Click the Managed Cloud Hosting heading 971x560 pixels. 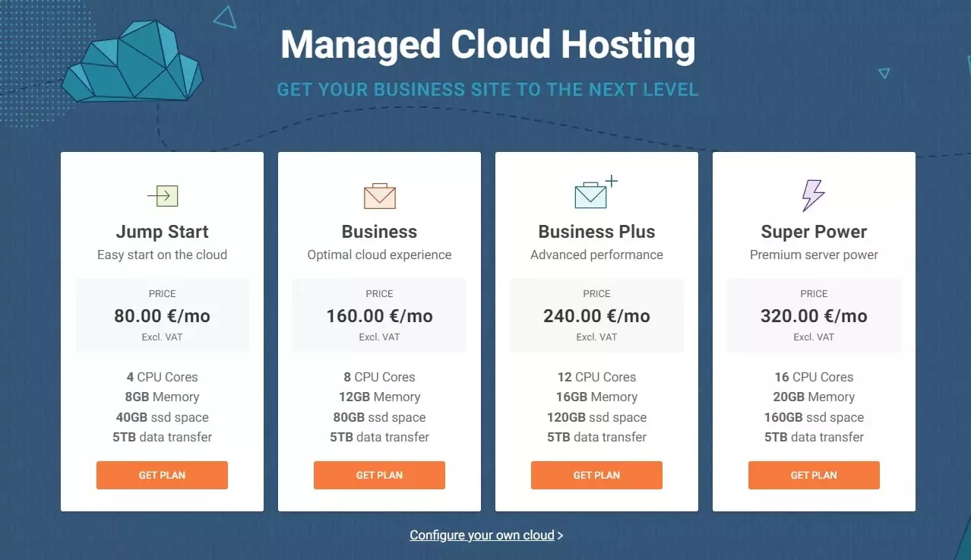point(488,45)
